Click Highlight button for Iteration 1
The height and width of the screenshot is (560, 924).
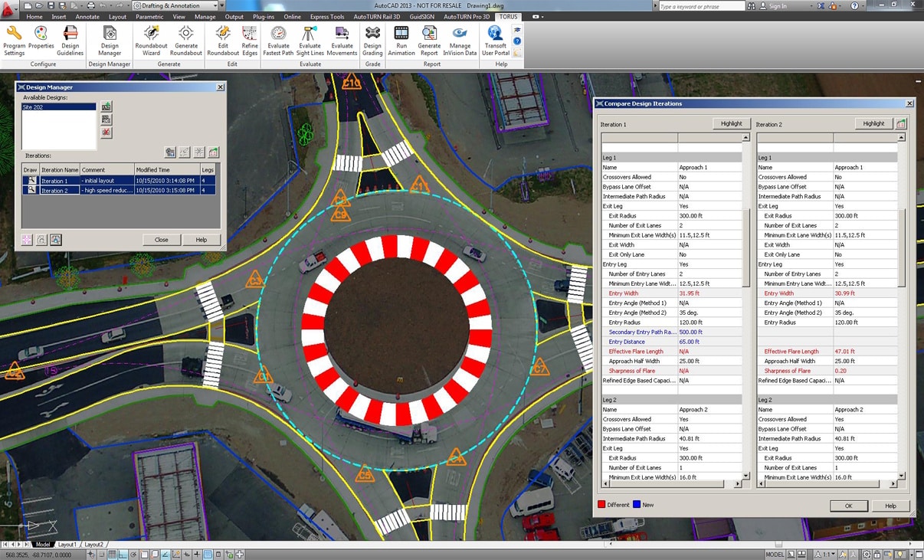point(731,123)
